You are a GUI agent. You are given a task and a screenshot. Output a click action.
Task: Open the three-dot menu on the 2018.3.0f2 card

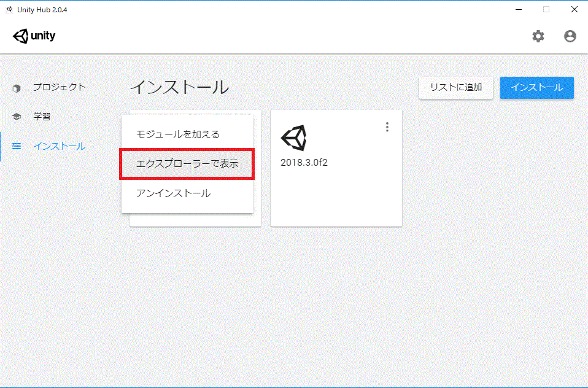(387, 127)
